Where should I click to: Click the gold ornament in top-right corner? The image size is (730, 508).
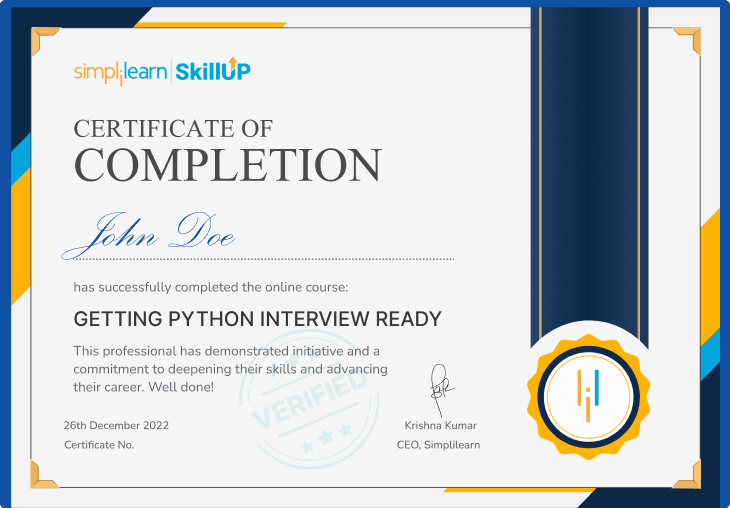687,40
